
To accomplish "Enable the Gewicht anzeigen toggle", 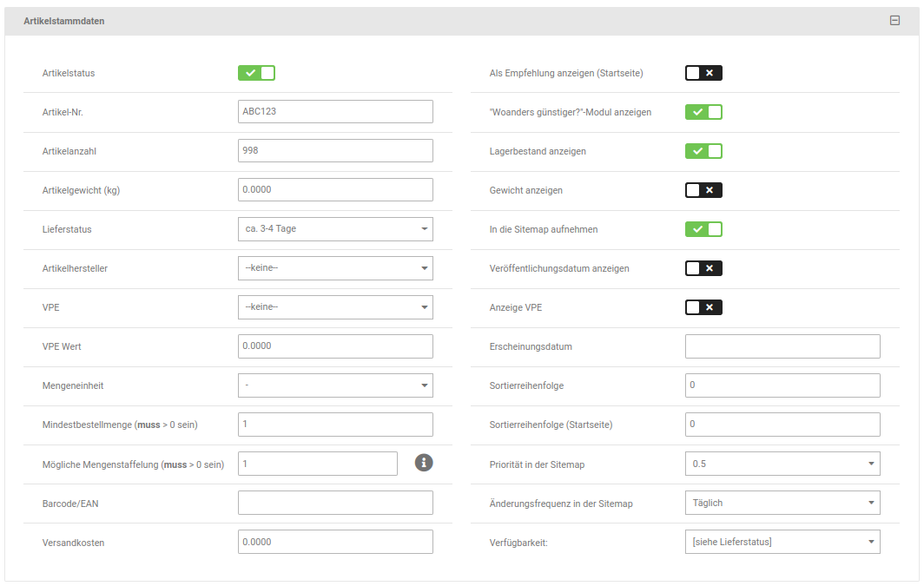I will (x=703, y=190).
